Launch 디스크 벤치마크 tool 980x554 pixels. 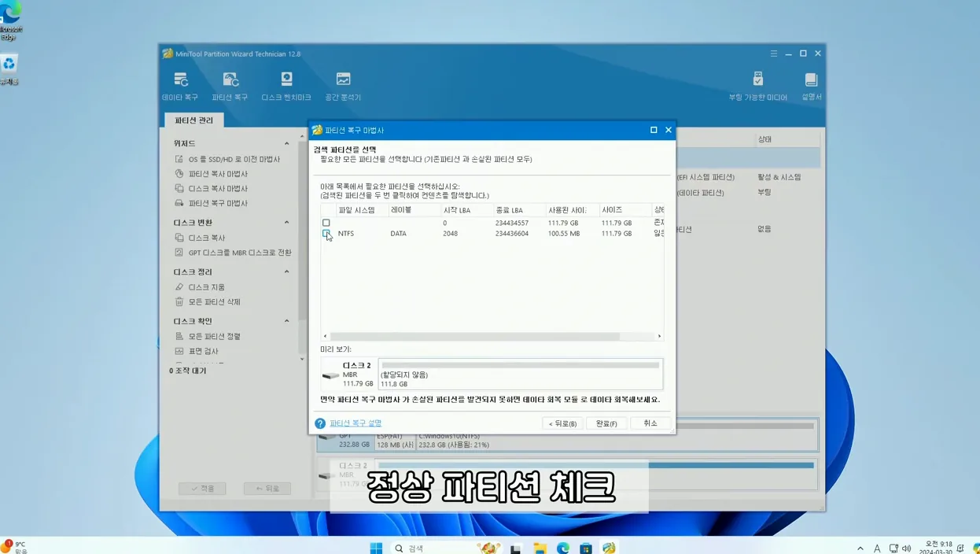point(286,86)
